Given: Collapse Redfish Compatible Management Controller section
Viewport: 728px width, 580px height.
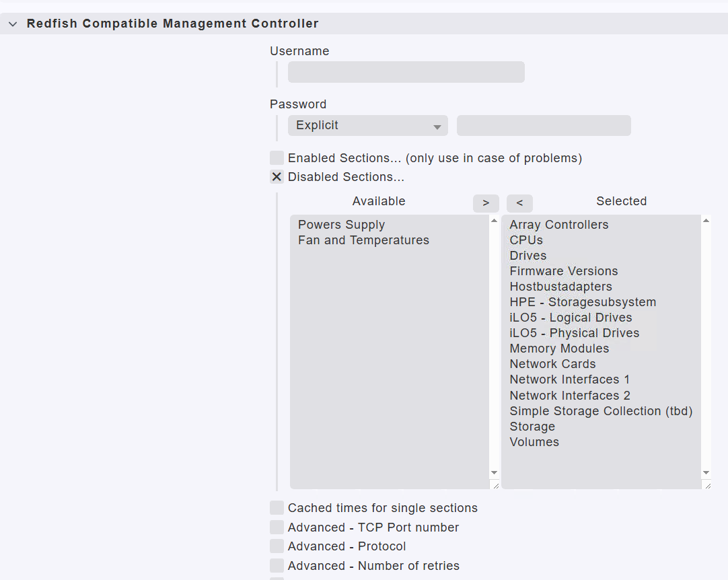Looking at the screenshot, I should tap(13, 24).
